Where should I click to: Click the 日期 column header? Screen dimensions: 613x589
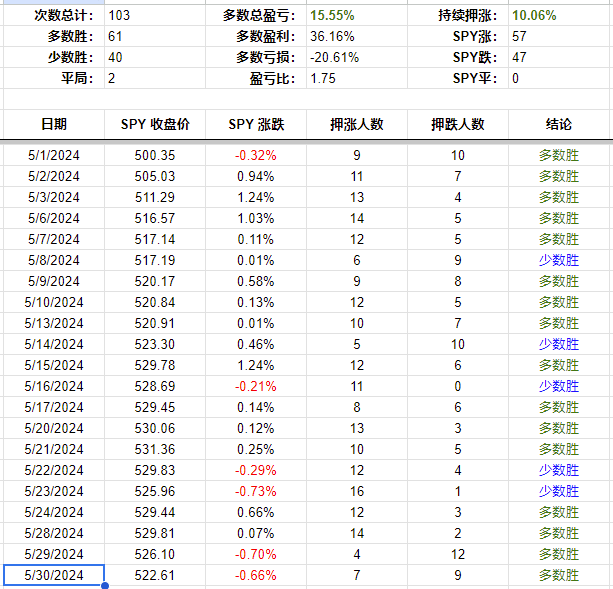(x=54, y=124)
